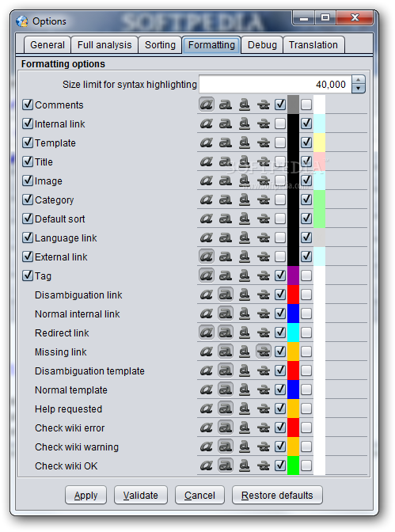Increase size limit with spinner up arrow
This screenshot has width=395, height=532.
(359, 80)
